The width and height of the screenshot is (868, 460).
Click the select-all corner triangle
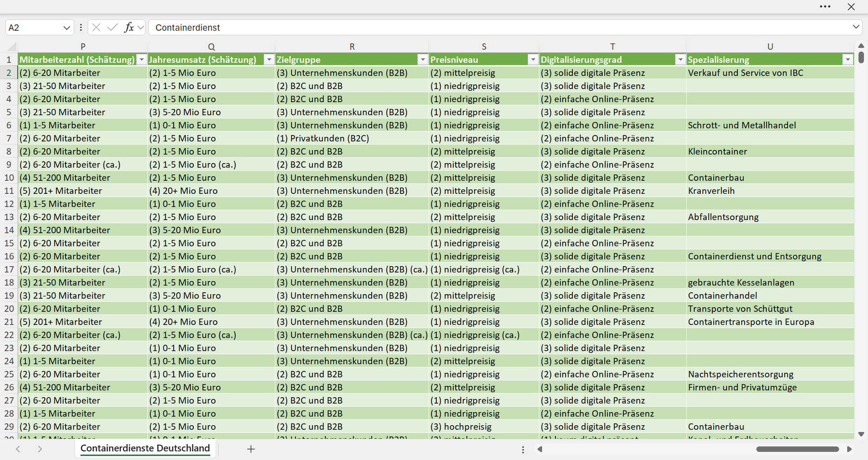[12, 47]
